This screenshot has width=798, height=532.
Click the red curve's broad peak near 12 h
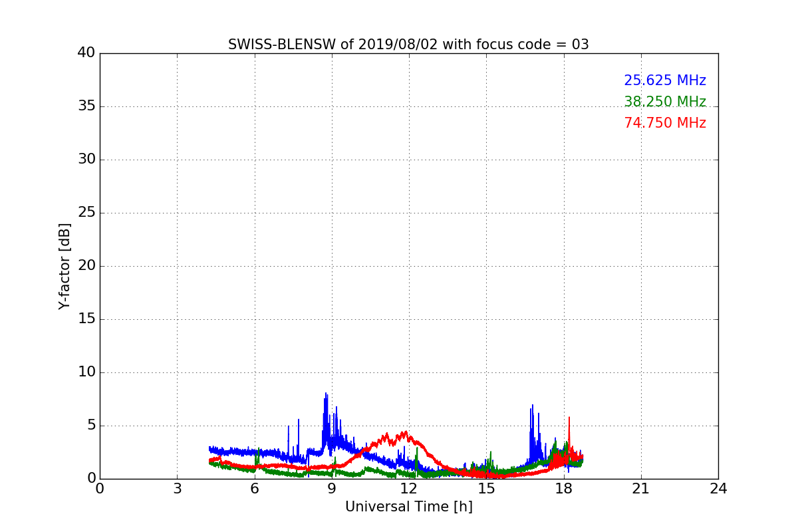(403, 435)
